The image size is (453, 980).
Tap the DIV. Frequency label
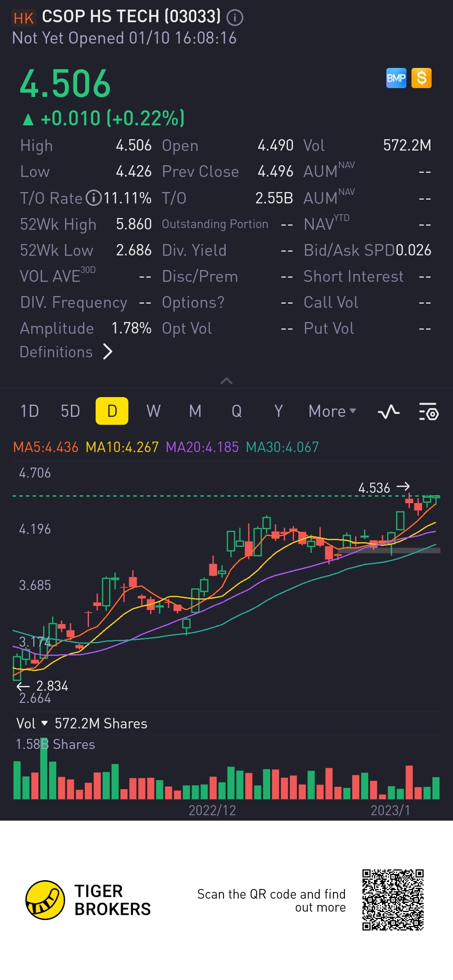74,302
